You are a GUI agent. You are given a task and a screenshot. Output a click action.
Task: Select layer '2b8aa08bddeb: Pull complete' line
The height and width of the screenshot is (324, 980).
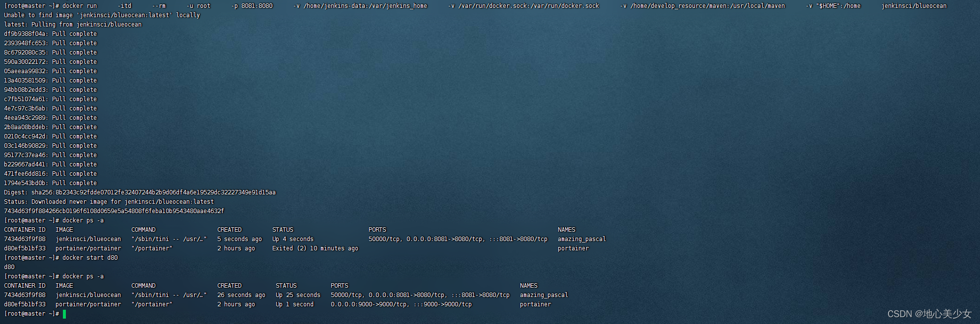(x=51, y=127)
